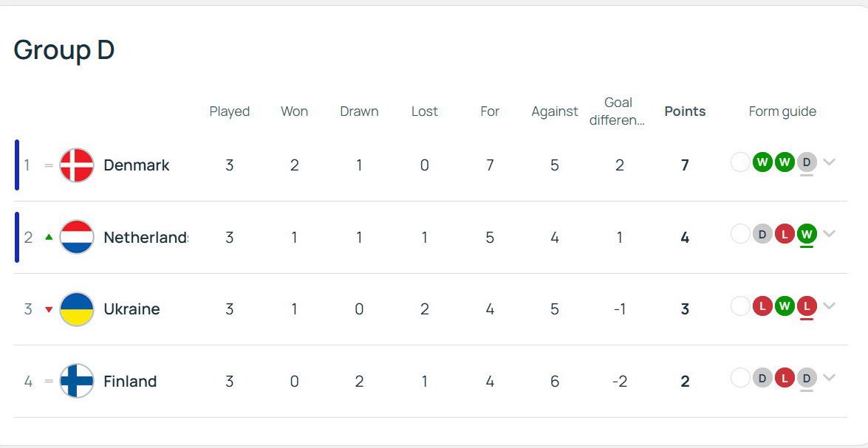868x448 pixels.
Task: Click Finland's red loss form badge
Action: [x=785, y=378]
